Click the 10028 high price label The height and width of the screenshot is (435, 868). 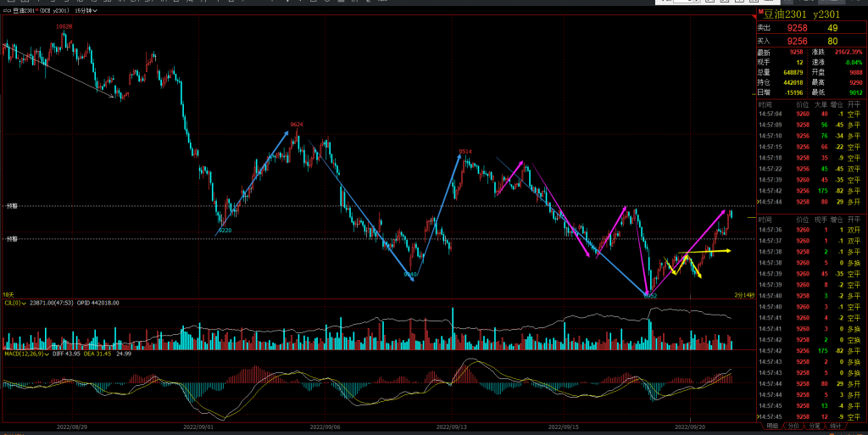point(64,26)
